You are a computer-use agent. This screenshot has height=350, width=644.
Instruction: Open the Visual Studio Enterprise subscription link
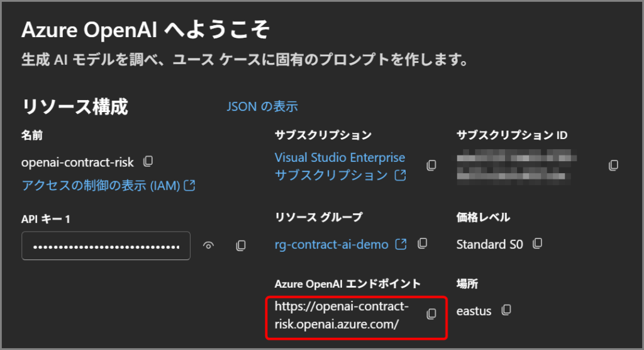[340, 157]
